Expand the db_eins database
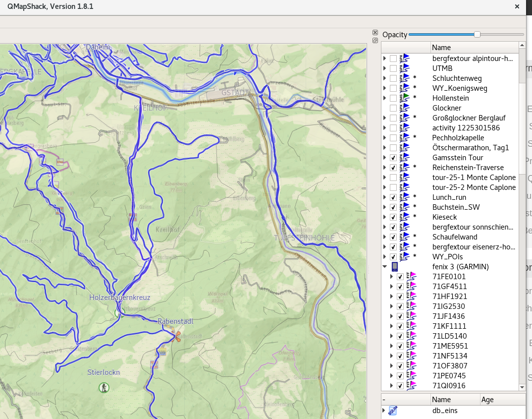 click(384, 411)
